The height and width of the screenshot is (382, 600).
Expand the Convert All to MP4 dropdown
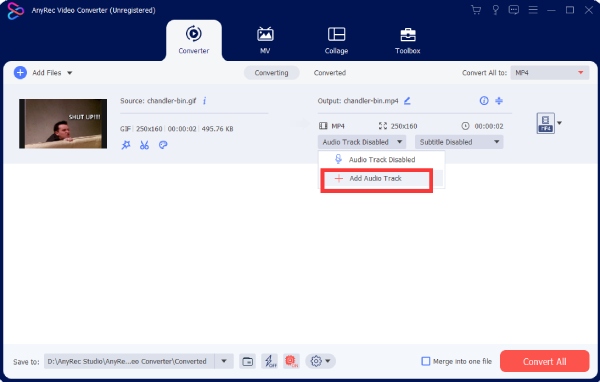549,73
